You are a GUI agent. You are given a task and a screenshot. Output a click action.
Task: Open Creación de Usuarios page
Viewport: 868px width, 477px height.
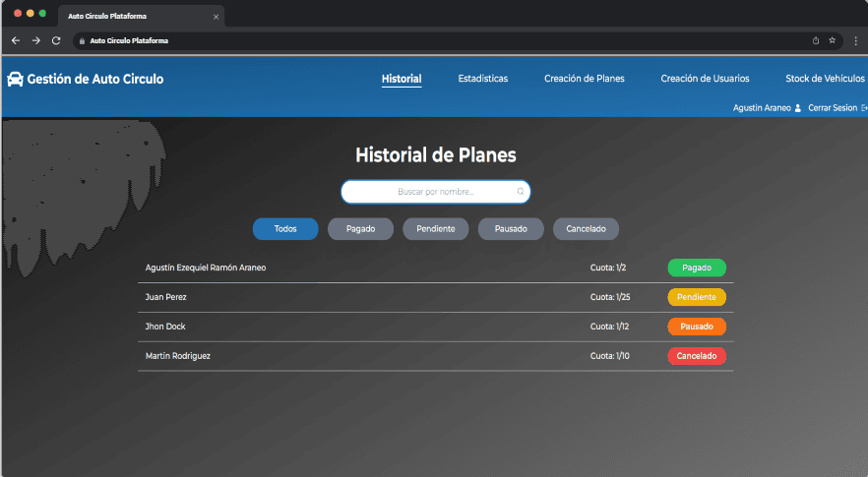click(705, 79)
